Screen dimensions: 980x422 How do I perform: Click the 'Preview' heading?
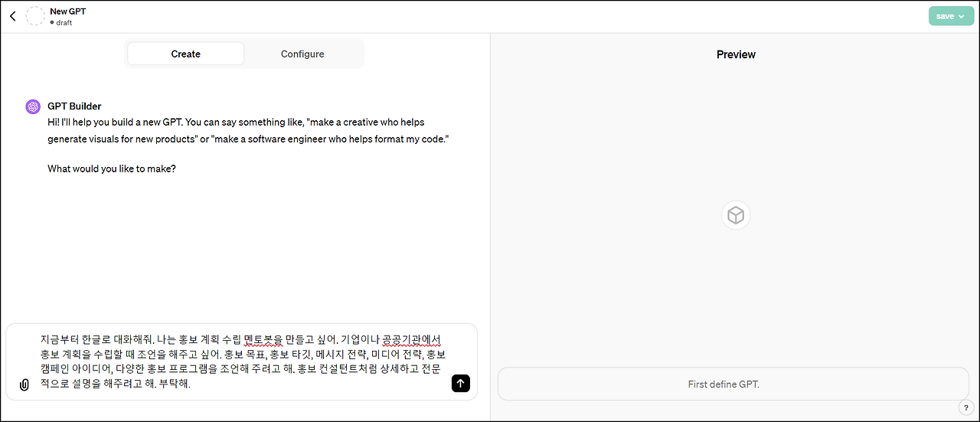click(x=736, y=54)
